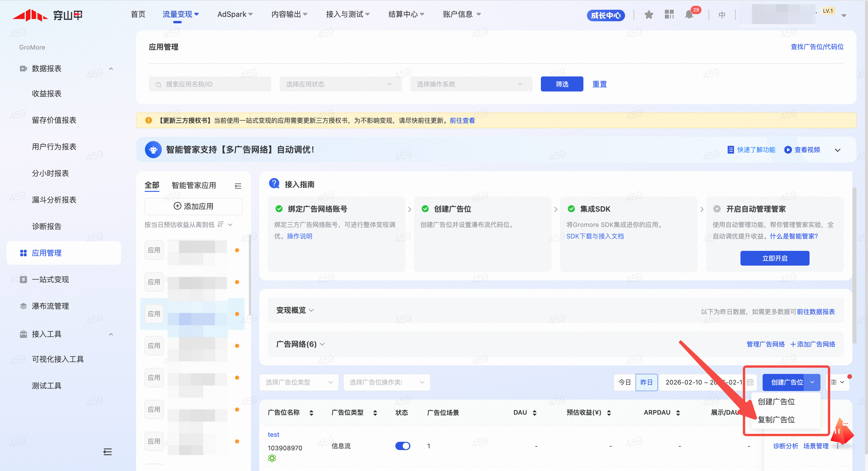
Task: Click the more options dots beside 场景管理
Action: point(838,446)
